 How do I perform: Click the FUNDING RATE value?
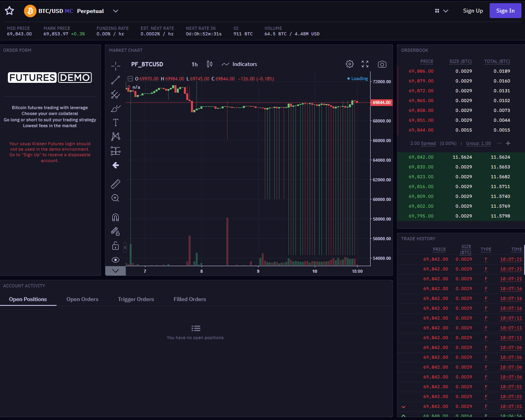point(110,34)
